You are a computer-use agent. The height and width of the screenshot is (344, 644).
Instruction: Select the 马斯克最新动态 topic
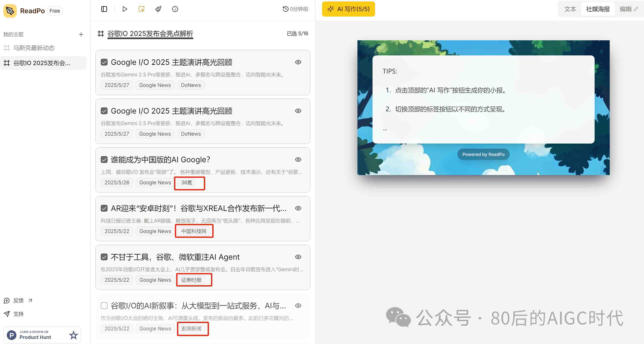34,48
